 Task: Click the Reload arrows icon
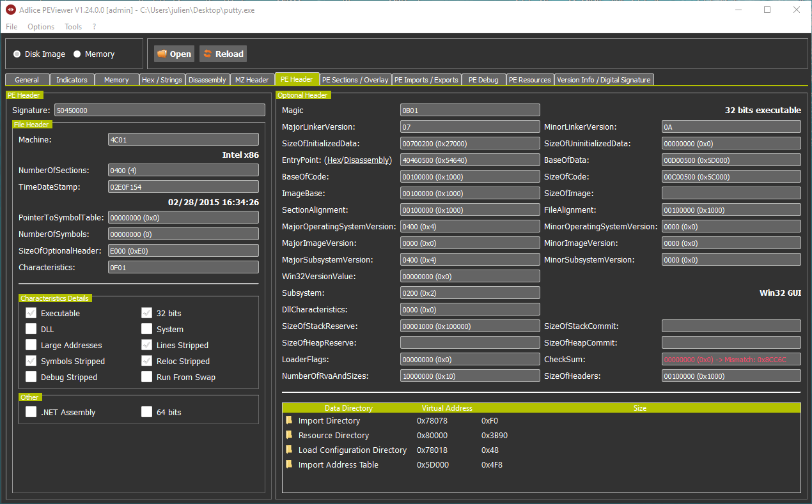point(207,54)
